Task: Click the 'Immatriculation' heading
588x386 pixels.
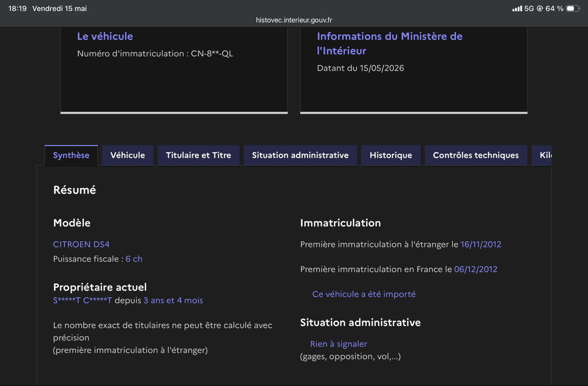Action: point(341,223)
